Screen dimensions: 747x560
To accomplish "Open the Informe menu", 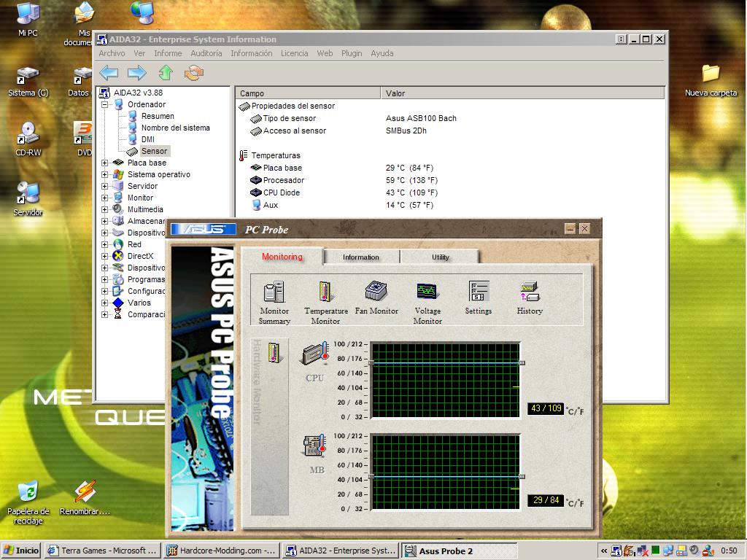I will pos(168,53).
